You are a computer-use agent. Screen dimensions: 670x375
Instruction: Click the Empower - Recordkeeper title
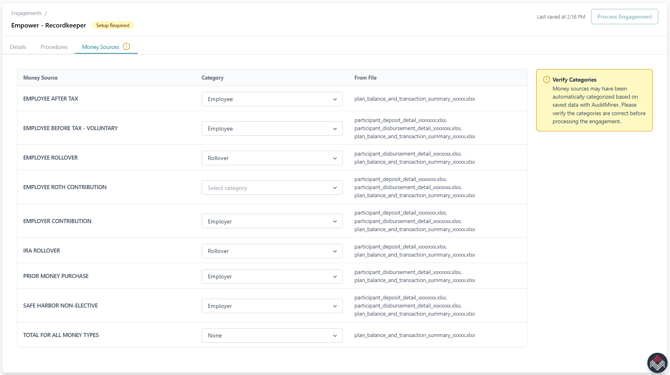point(48,25)
